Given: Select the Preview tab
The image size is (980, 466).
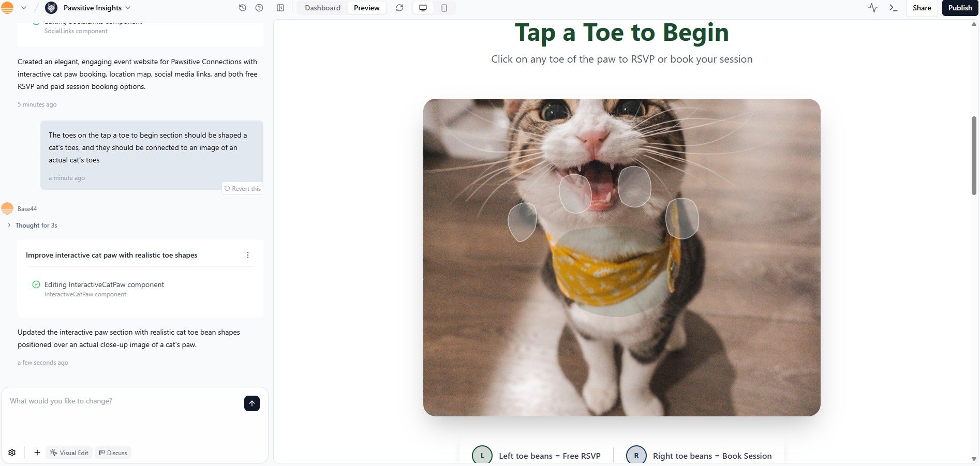Looking at the screenshot, I should [366, 8].
